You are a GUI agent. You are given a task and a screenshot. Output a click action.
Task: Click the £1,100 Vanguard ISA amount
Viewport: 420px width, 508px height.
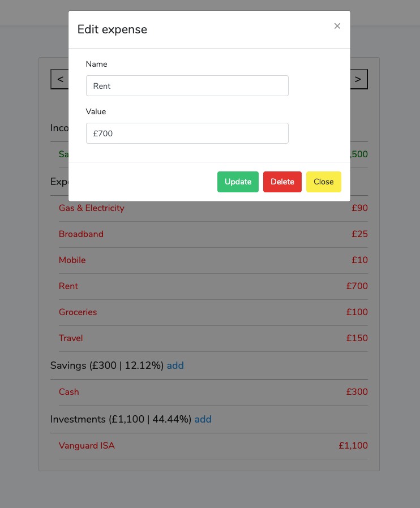(x=353, y=445)
